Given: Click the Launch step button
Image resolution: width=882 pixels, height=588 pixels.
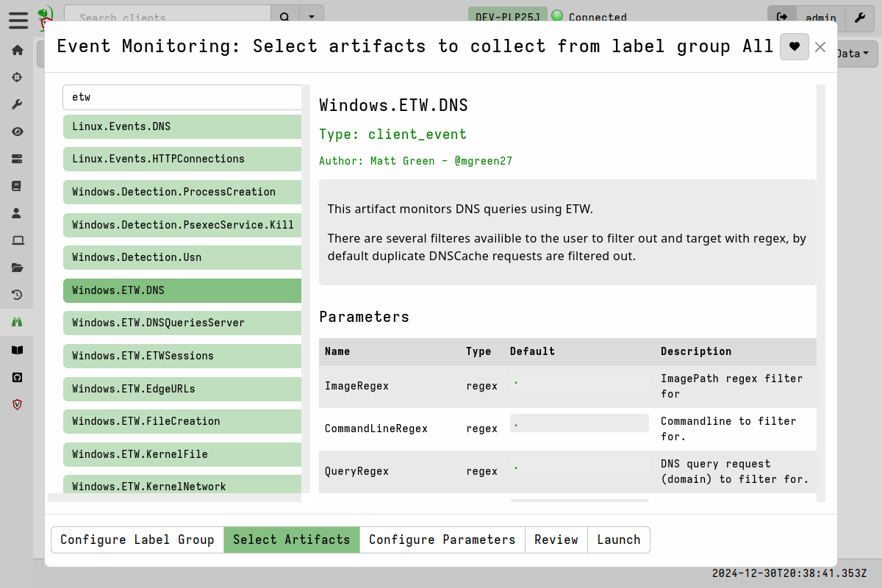Looking at the screenshot, I should [x=619, y=539].
